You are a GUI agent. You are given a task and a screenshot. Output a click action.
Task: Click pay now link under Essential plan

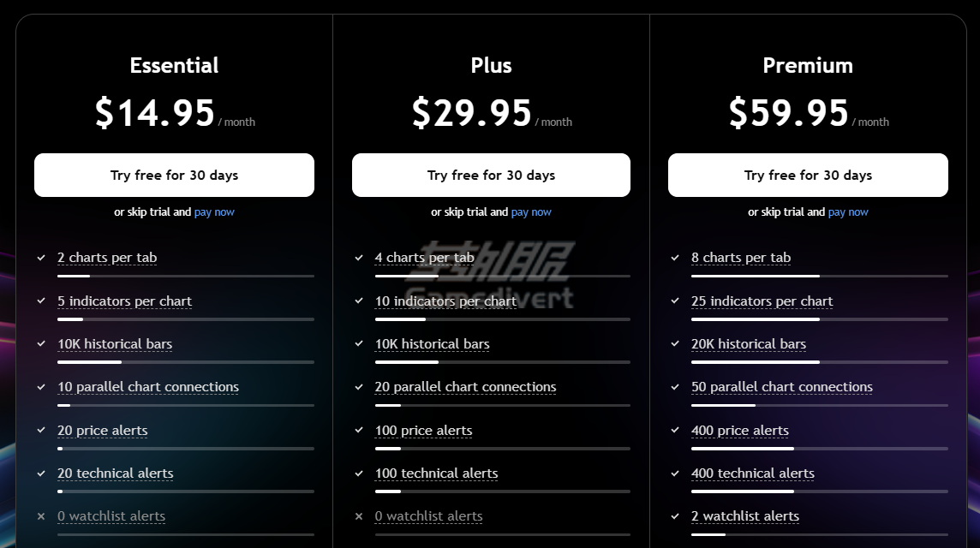tap(214, 211)
